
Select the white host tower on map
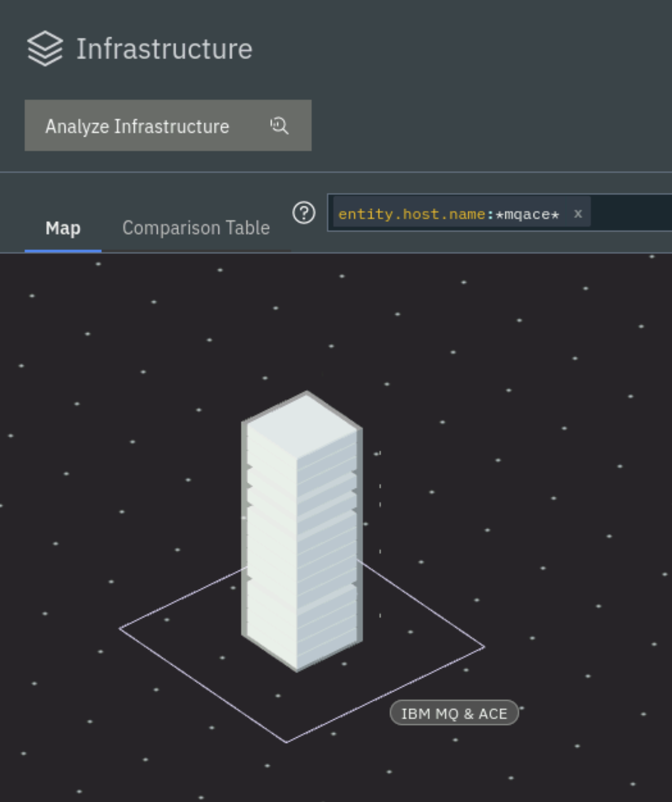pos(302,531)
